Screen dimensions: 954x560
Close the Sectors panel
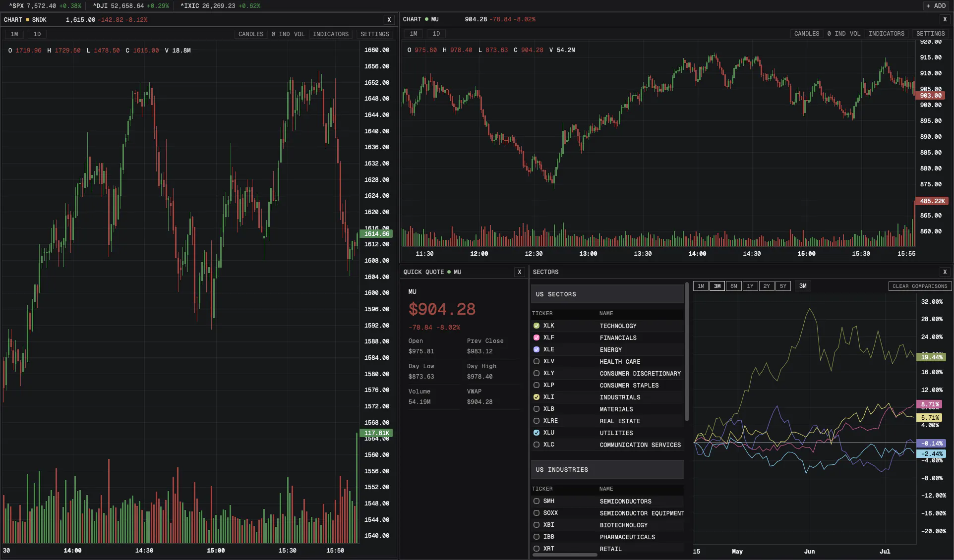click(945, 272)
